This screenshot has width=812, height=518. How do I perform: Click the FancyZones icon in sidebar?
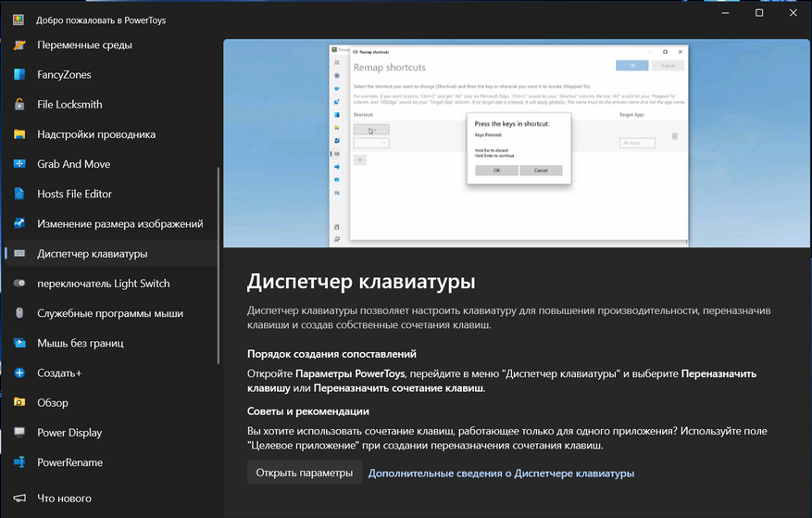19,75
